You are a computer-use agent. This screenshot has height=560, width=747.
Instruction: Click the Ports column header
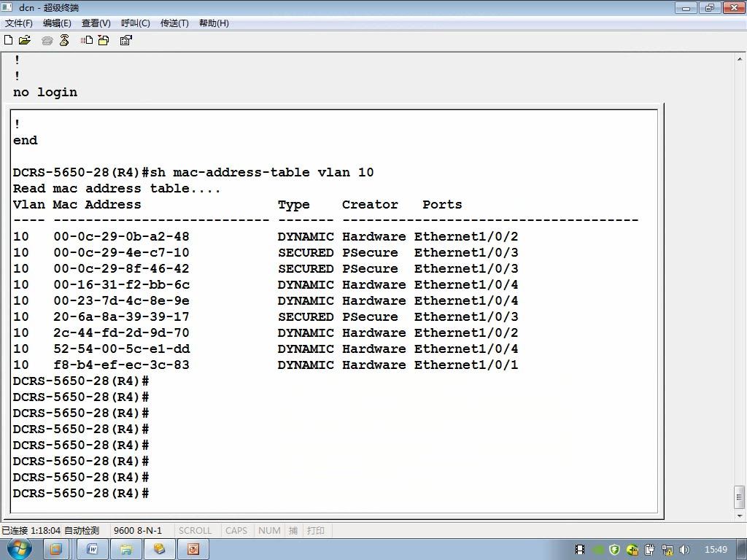point(442,205)
